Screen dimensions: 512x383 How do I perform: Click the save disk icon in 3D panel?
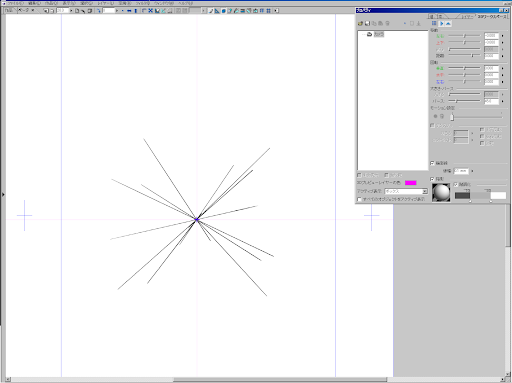click(367, 23)
